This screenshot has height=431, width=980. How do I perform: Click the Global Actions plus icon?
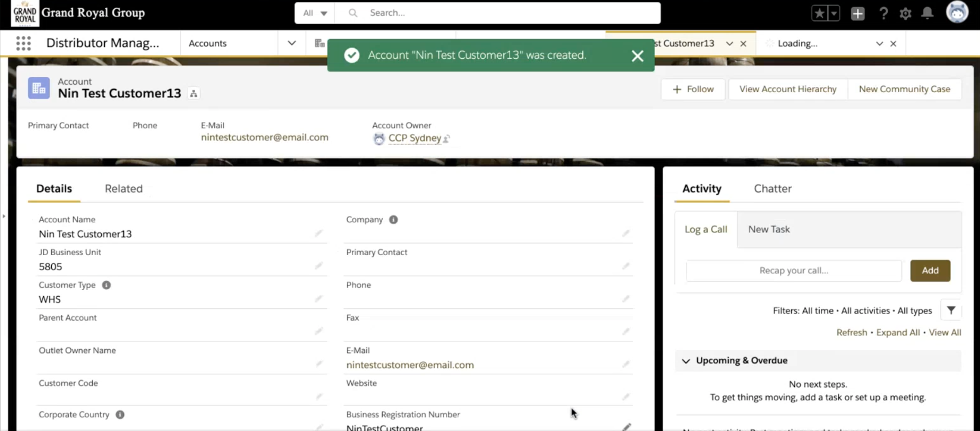click(858, 14)
